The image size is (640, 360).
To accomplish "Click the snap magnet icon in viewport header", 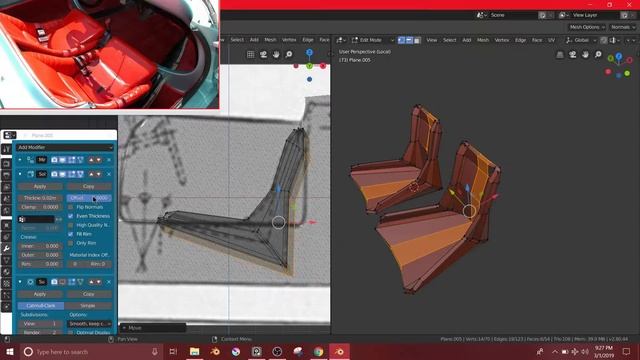I will coord(604,40).
